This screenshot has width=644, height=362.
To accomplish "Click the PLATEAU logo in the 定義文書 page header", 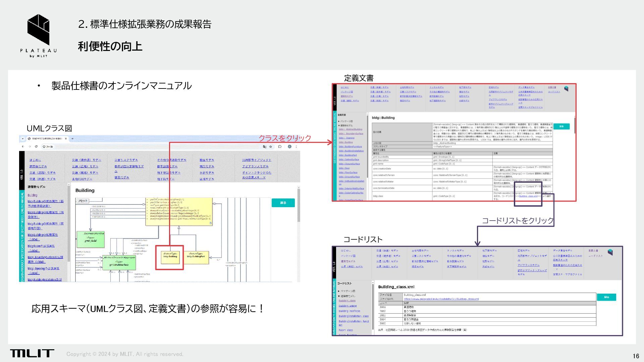I will tap(566, 89).
